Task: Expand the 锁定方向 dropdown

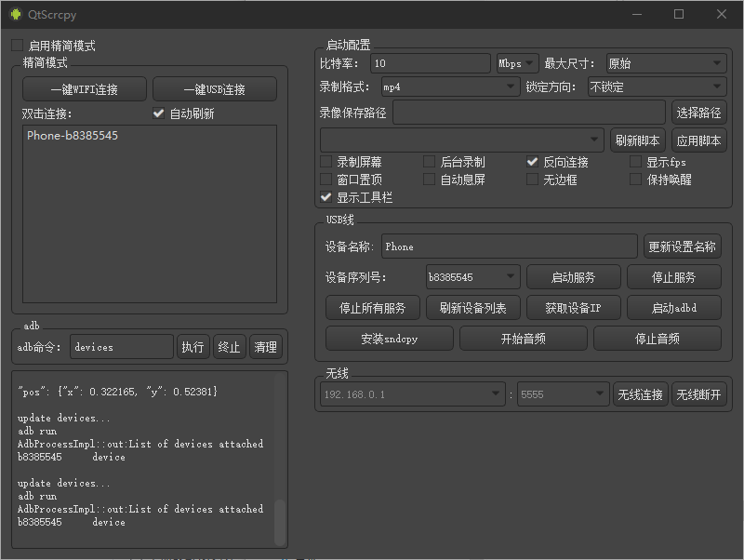Action: pyautogui.click(x=656, y=87)
